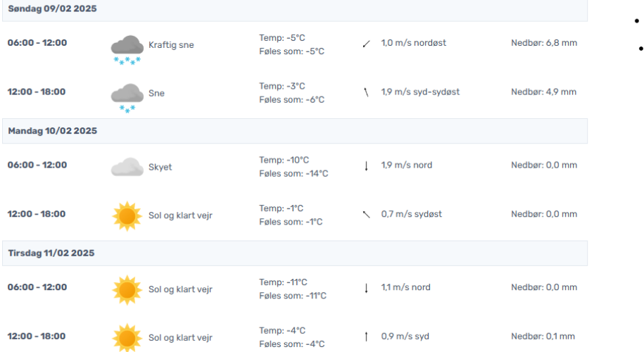The image size is (644, 352).
Task: Click the sun icon next to Monday 12:00 - 18:00
Action: [127, 216]
